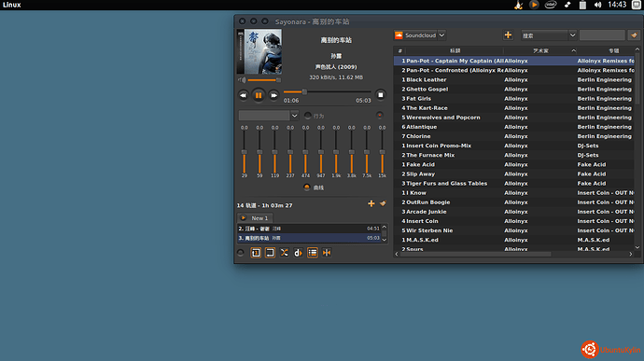
Task: Sort by the album column header
Action: (x=613, y=51)
